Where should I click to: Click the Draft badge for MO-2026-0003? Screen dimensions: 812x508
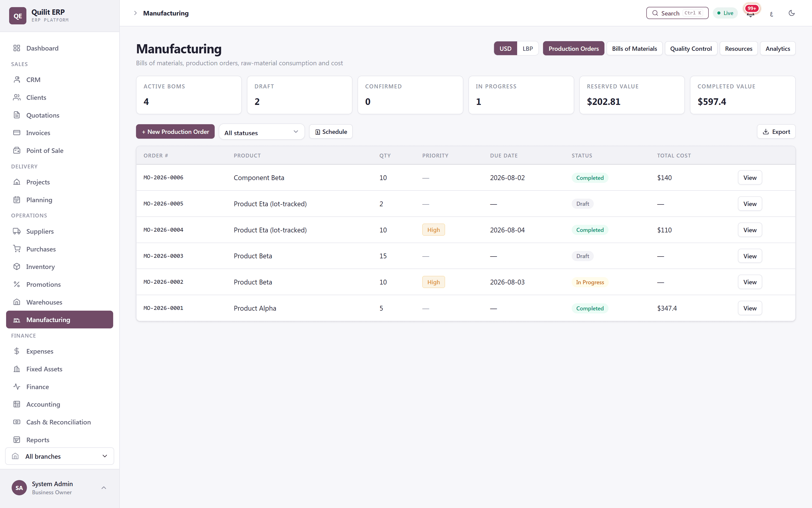pos(583,256)
